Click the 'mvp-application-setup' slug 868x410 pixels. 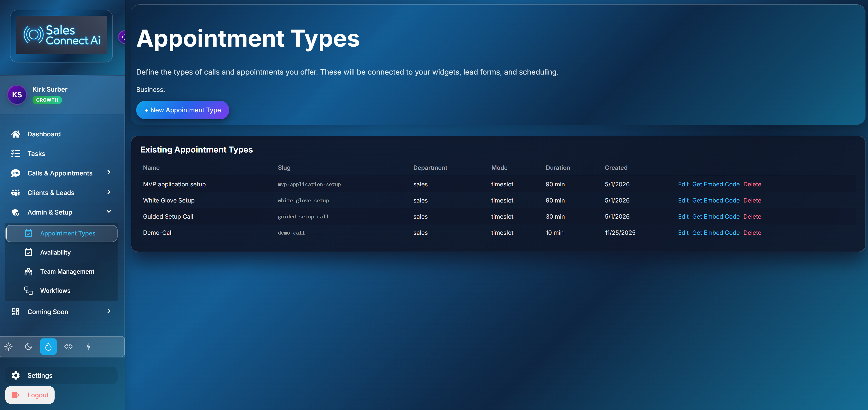click(309, 184)
